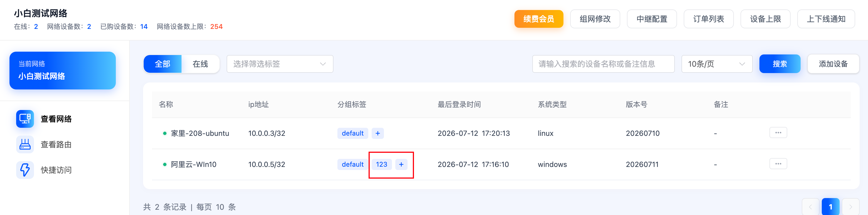Open more actions for 家里-208-ubuntu row

pos(778,132)
